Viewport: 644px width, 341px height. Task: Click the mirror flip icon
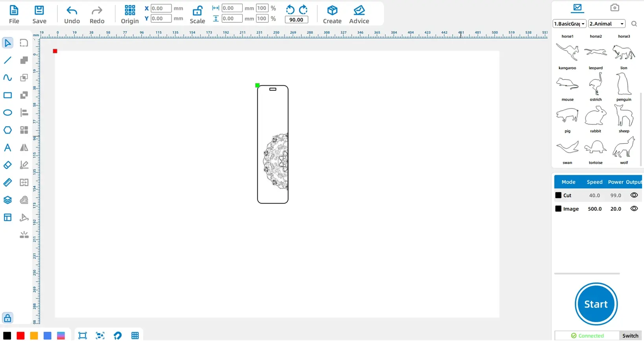[24, 148]
